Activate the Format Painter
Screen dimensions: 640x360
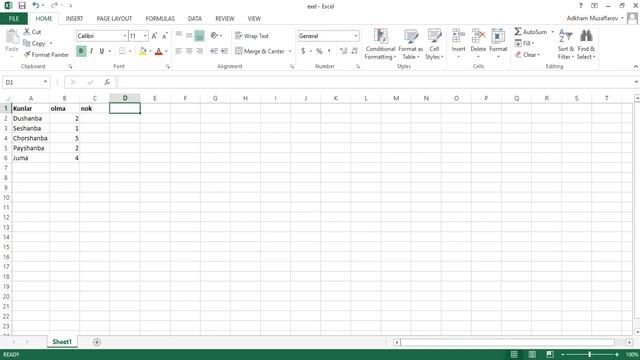(46, 55)
